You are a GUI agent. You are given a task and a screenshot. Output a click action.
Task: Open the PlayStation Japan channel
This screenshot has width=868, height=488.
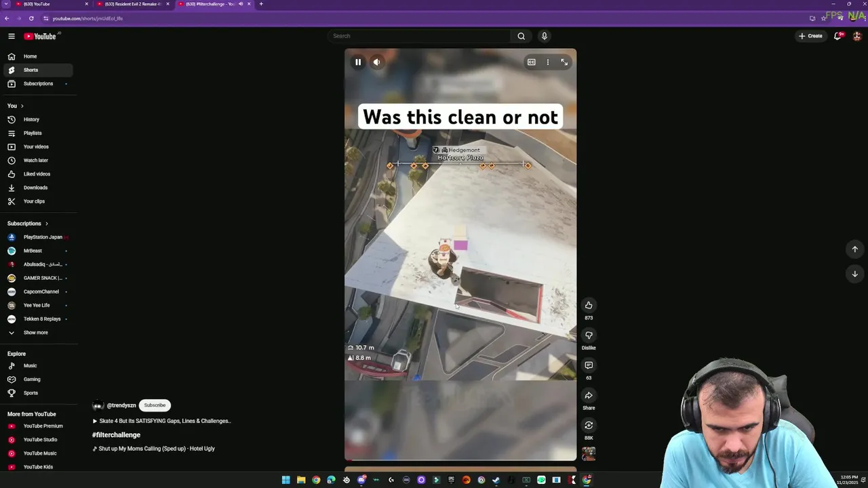(x=37, y=237)
